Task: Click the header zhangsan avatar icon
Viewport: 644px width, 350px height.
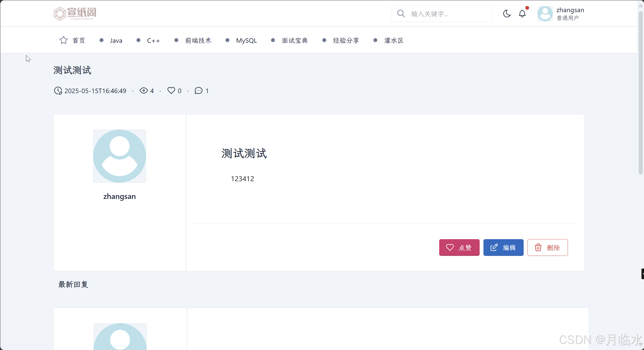Action: (545, 14)
